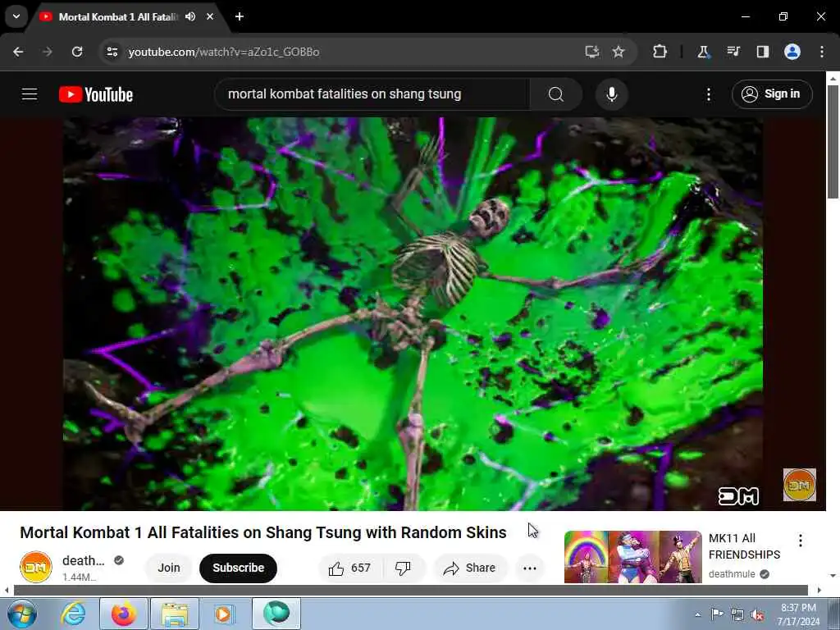Click the horizontal scrollbar right arrow
Viewport: 840px width, 630px height.
point(819,591)
